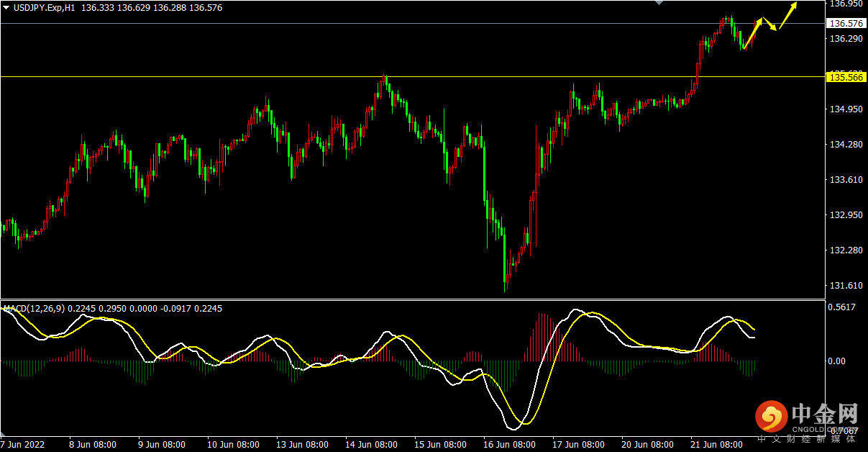Click the orange cloud logo of the watermark
This screenshot has height=452, width=868.
pyautogui.click(x=772, y=415)
